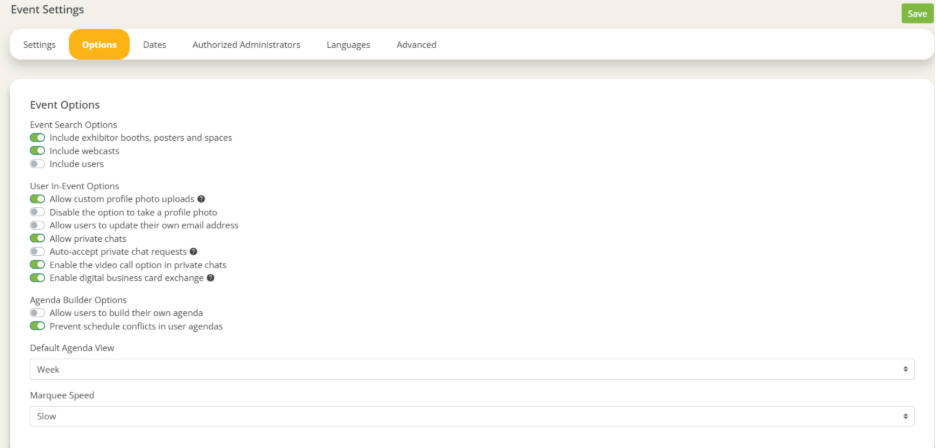Image resolution: width=936 pixels, height=448 pixels.
Task: Disable the Include webcasts switch
Action: click(x=37, y=151)
